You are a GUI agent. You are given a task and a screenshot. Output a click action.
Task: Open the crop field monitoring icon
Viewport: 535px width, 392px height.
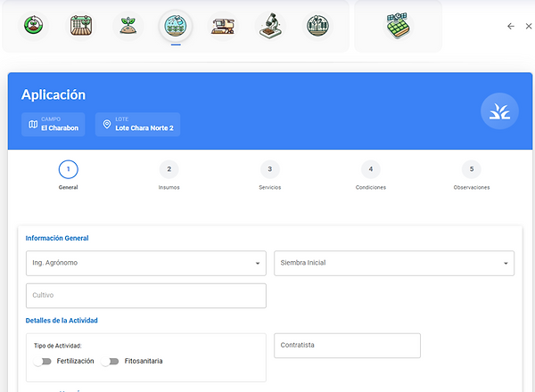tap(317, 26)
